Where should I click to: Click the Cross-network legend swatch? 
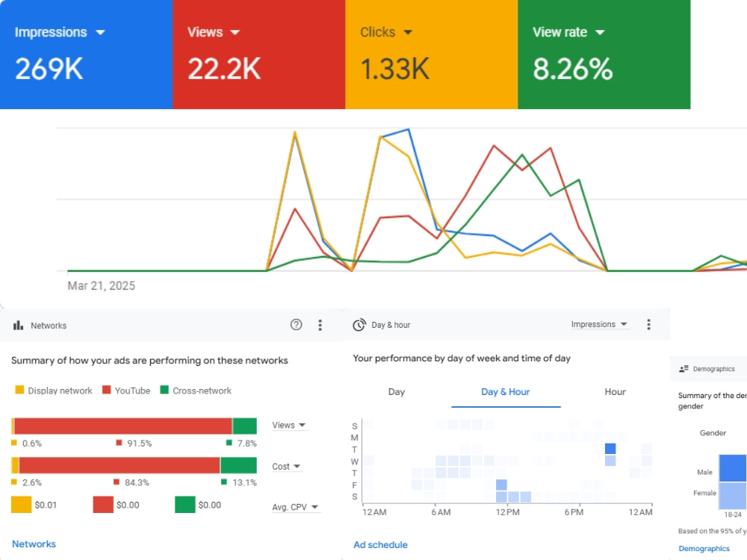tap(164, 390)
